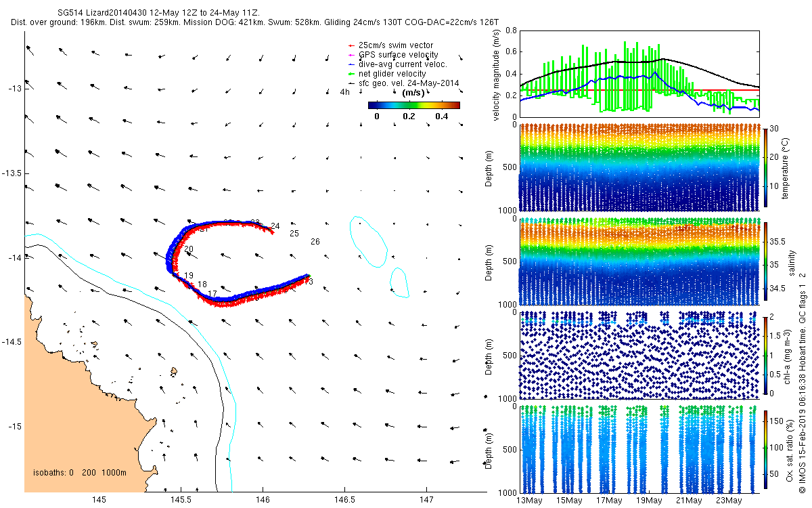Image resolution: width=812 pixels, height=508 pixels.
Task: Click the large cyan oval reef contour
Action: pos(368,240)
